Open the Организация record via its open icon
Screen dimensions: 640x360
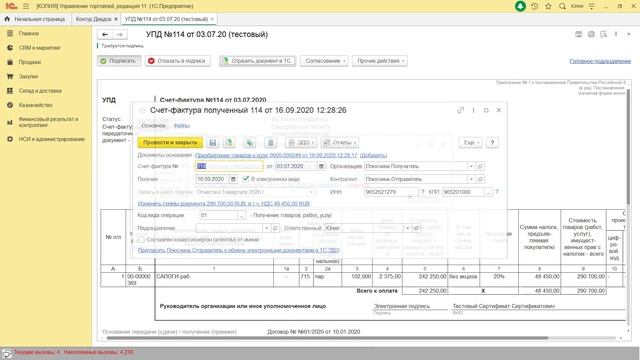[x=480, y=166]
